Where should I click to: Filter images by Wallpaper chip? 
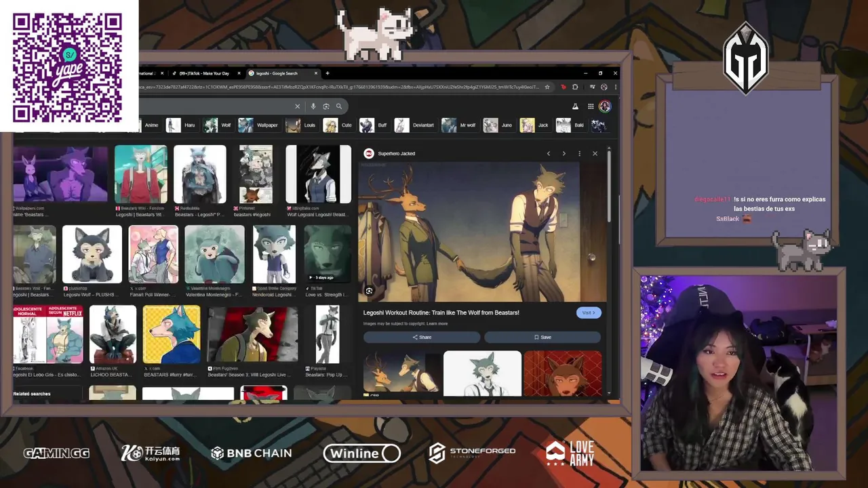click(259, 125)
